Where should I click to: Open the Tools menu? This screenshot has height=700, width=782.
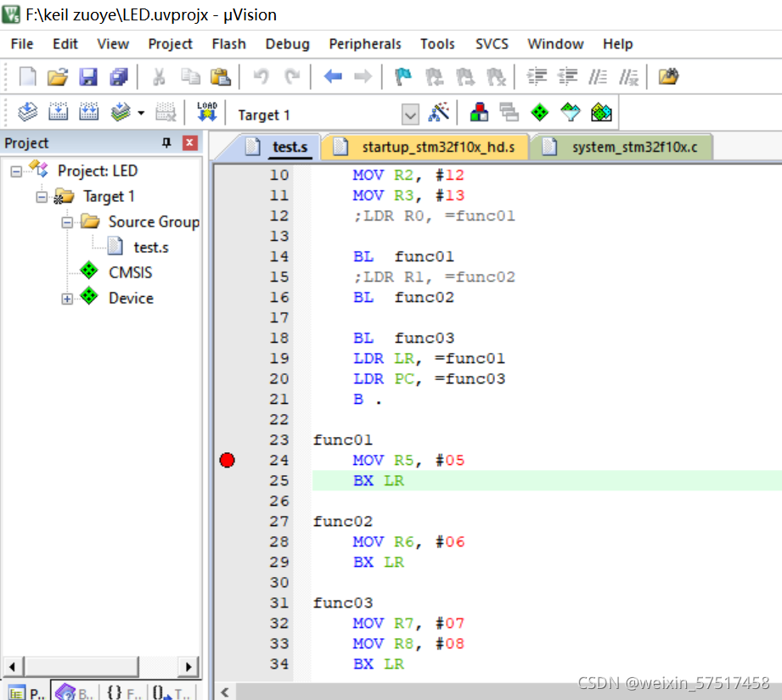tap(437, 44)
